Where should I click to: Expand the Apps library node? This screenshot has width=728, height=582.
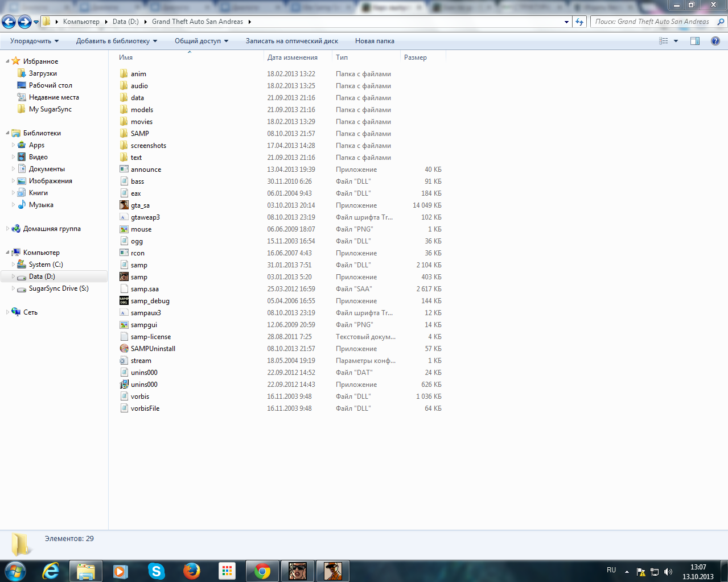point(14,145)
